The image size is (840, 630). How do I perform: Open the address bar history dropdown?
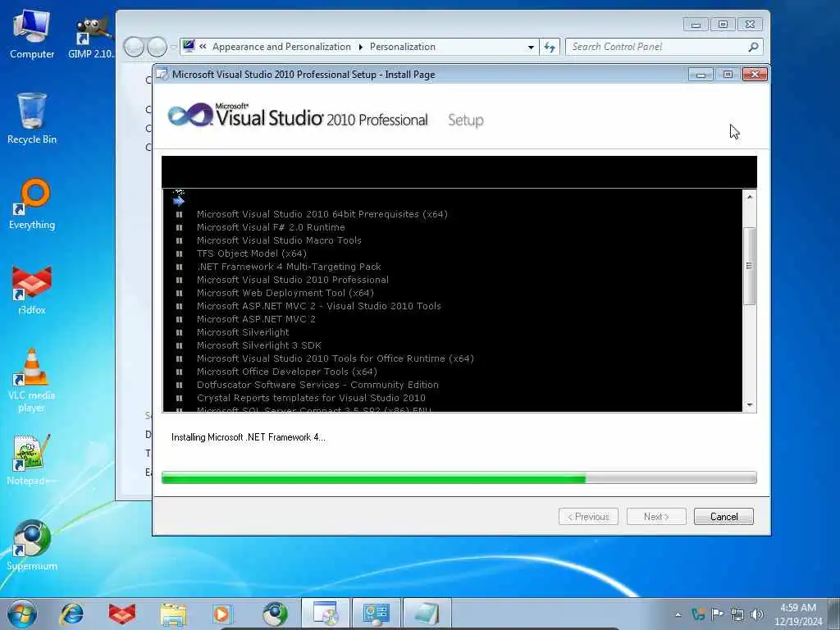(531, 47)
